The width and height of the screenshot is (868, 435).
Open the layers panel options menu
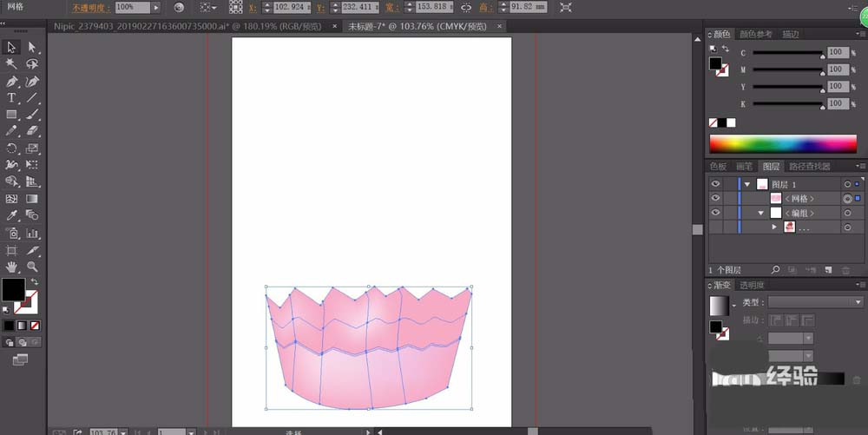pyautogui.click(x=859, y=166)
